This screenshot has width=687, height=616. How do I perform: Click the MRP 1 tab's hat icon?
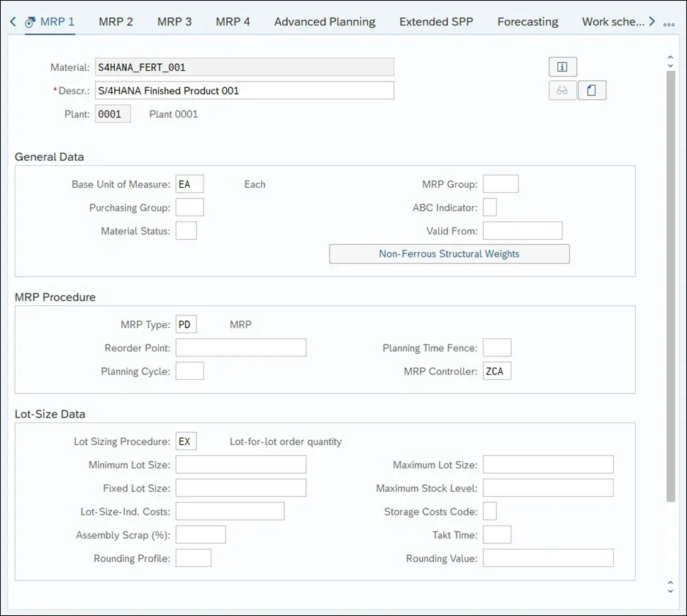pos(30,22)
